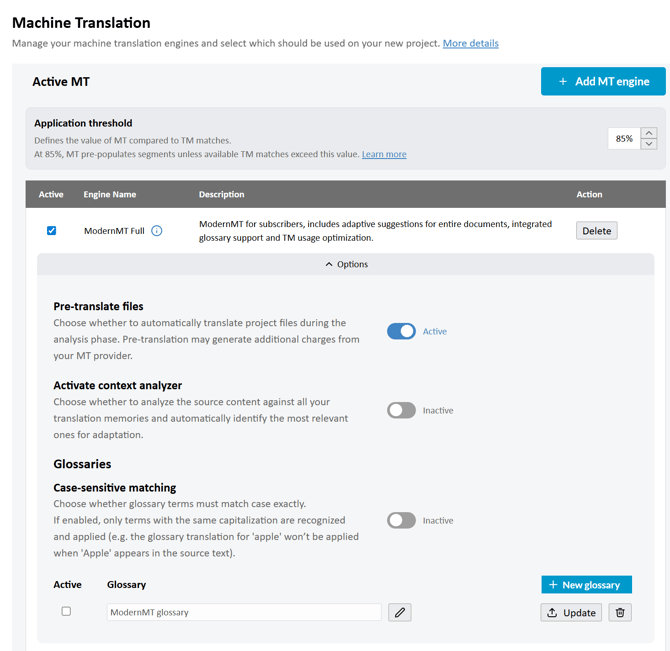
Task: Click the ModernMT Full info icon
Action: click(x=157, y=231)
